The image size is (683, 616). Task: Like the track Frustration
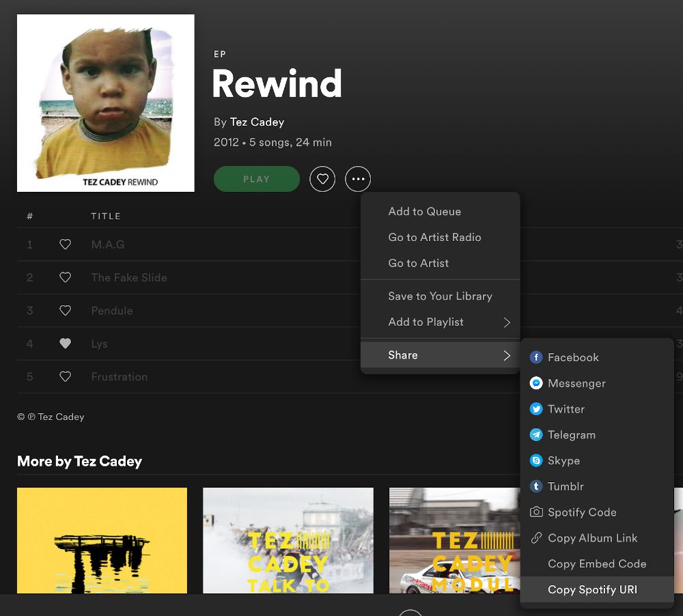pos(66,377)
